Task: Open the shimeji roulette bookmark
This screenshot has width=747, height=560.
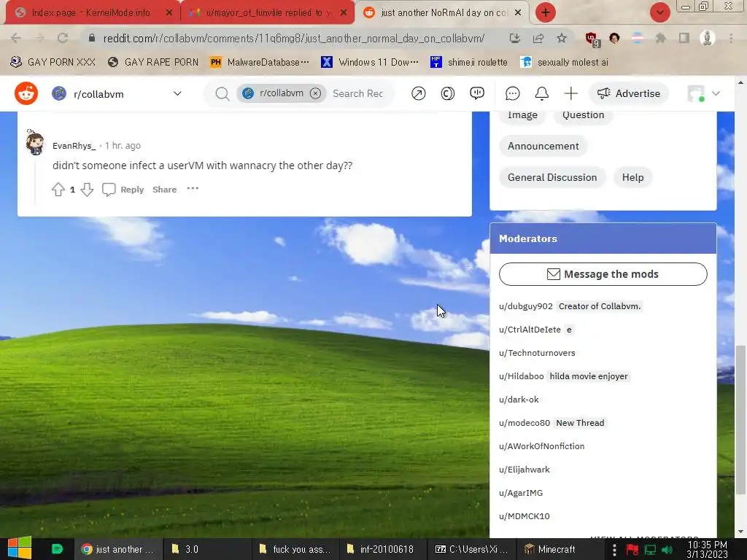Action: (x=469, y=62)
